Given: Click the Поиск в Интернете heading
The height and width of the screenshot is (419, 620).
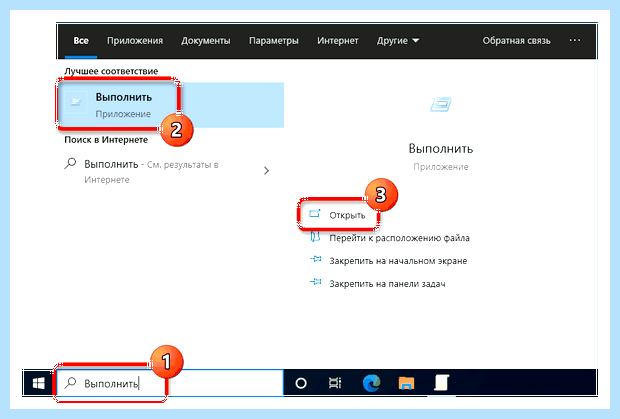Looking at the screenshot, I should click(x=106, y=140).
